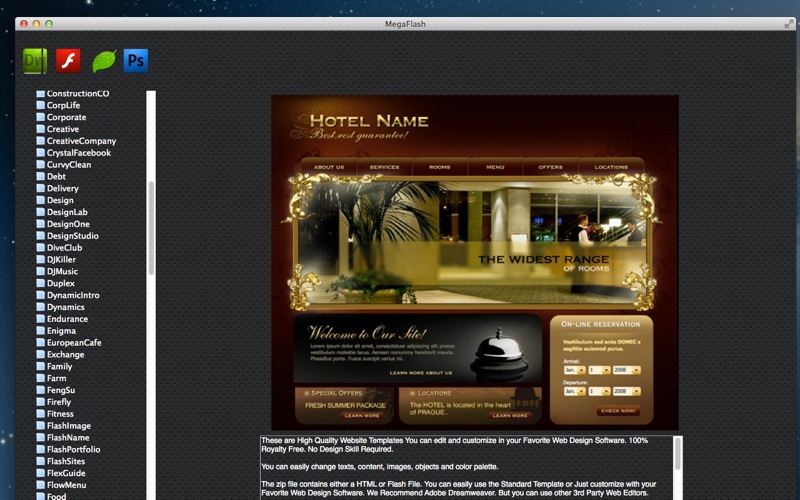Open the Corporate template folder

[61, 117]
